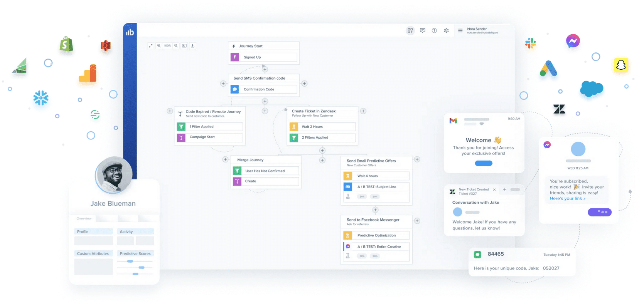Click the hourglass icon beside Wait 2 Hours
This screenshot has width=644, height=305.
pos(294,126)
